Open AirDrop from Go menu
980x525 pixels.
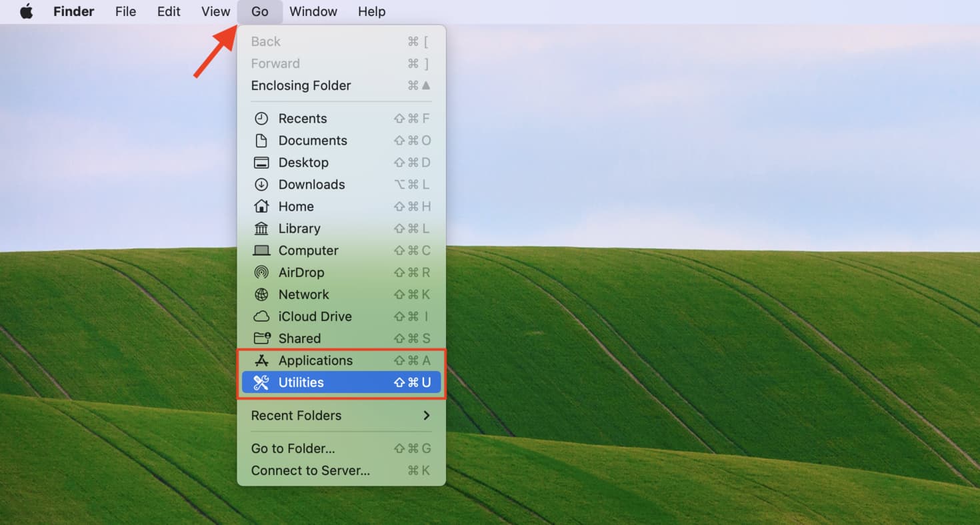341,272
